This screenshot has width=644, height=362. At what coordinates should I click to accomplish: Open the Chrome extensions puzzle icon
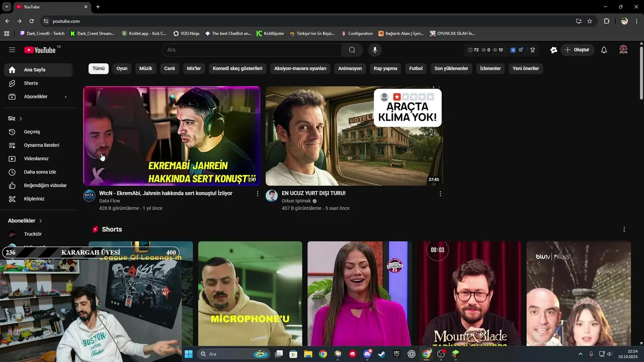click(606, 21)
